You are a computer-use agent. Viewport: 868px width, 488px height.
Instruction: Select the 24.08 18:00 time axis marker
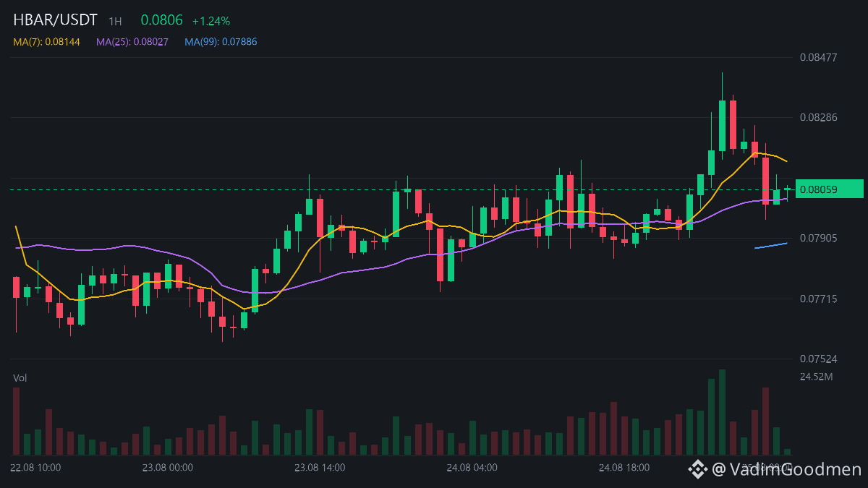[624, 468]
